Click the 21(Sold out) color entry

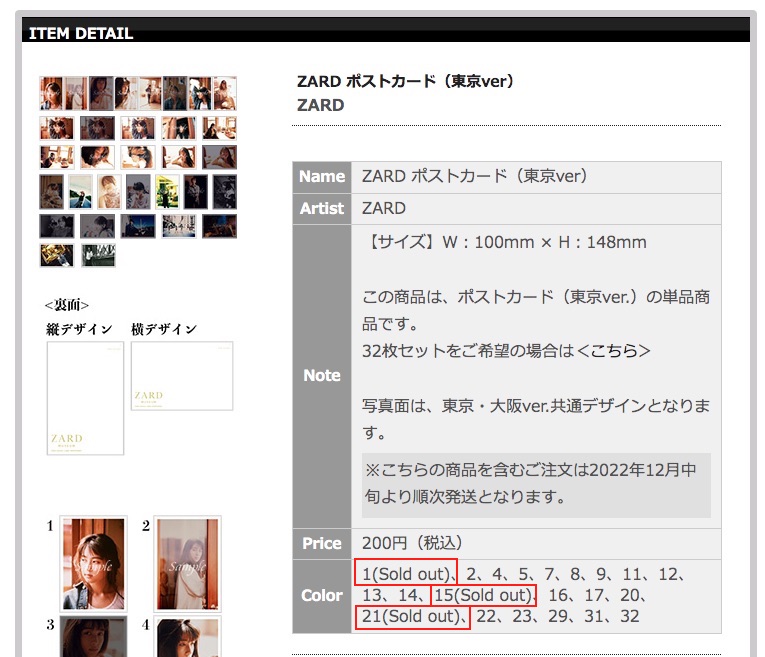(x=412, y=617)
